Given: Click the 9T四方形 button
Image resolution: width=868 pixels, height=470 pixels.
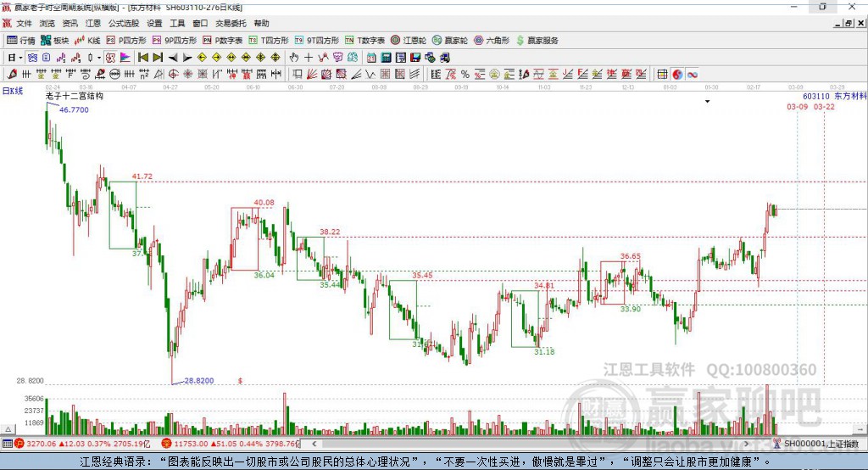Looking at the screenshot, I should (x=317, y=41).
